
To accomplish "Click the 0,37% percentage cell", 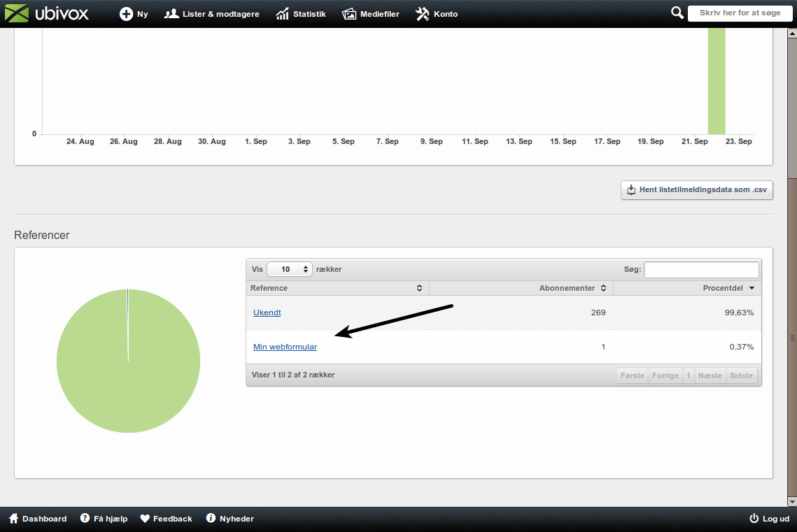I will 742,347.
